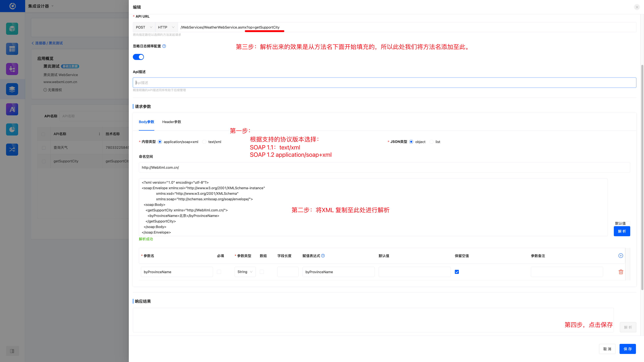This screenshot has height=362, width=644.
Task: Open the POST method dropdown
Action: (x=144, y=27)
